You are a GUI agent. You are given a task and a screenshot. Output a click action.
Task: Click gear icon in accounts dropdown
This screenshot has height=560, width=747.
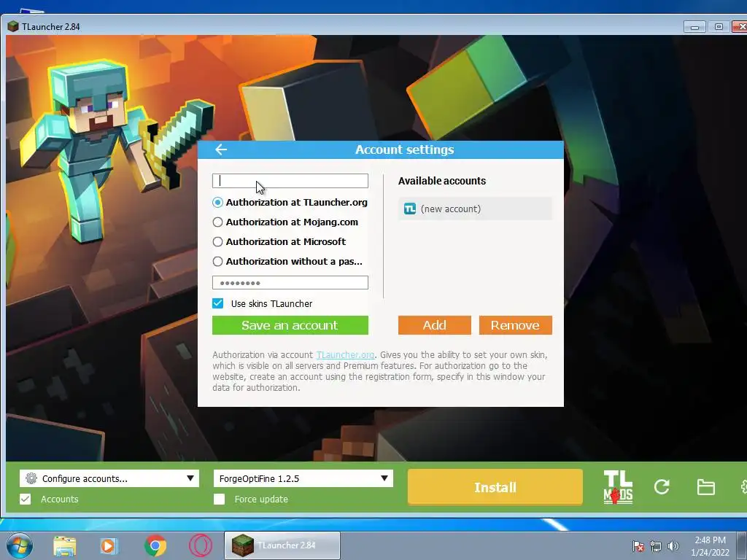[x=31, y=478]
